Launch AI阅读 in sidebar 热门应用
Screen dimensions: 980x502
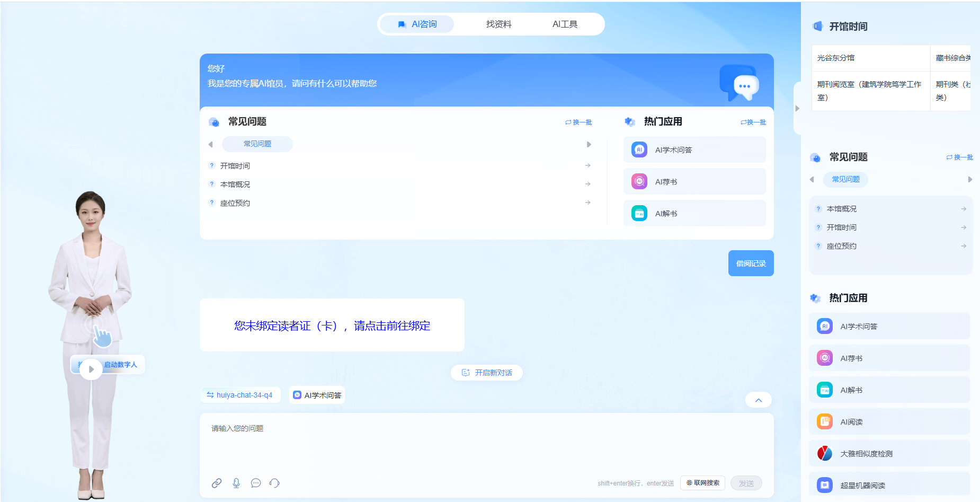(x=889, y=422)
